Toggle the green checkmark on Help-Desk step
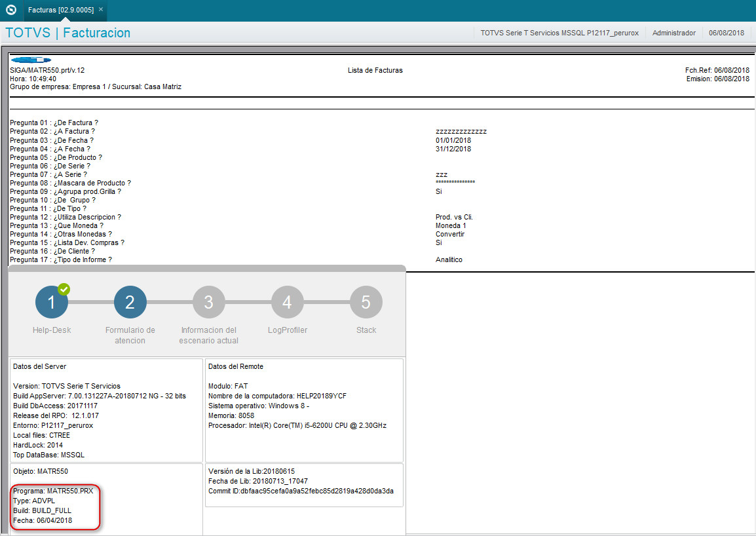 pos(64,289)
